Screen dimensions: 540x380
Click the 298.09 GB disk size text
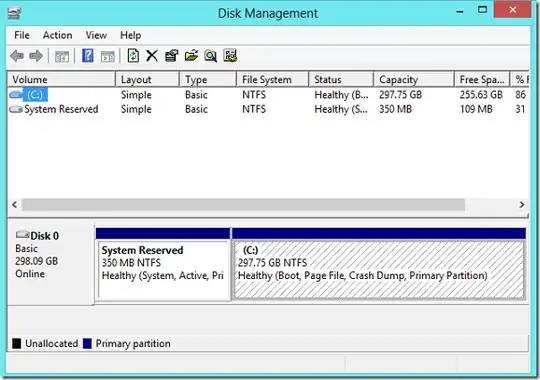37,261
